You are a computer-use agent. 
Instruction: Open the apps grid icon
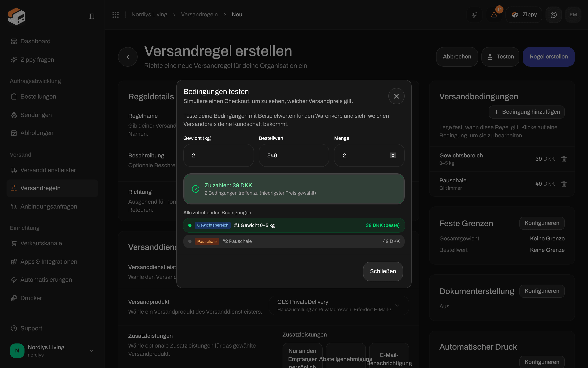(x=115, y=15)
